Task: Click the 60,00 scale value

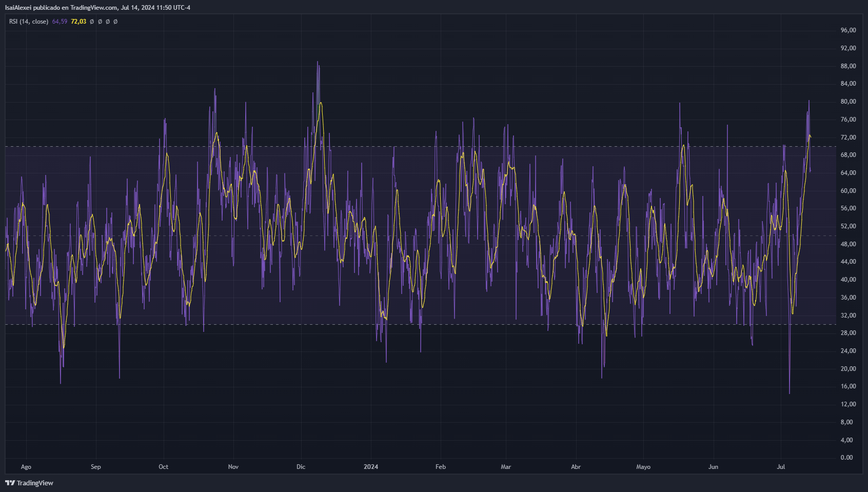Action: [849, 191]
